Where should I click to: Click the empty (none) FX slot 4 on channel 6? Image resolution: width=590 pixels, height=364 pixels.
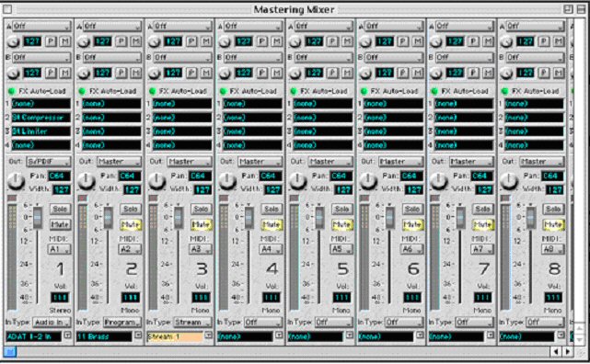(393, 145)
